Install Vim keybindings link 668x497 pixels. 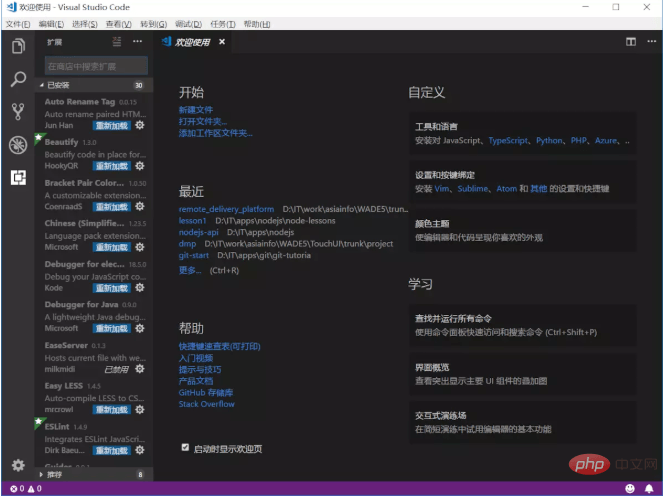pyautogui.click(x=442, y=189)
